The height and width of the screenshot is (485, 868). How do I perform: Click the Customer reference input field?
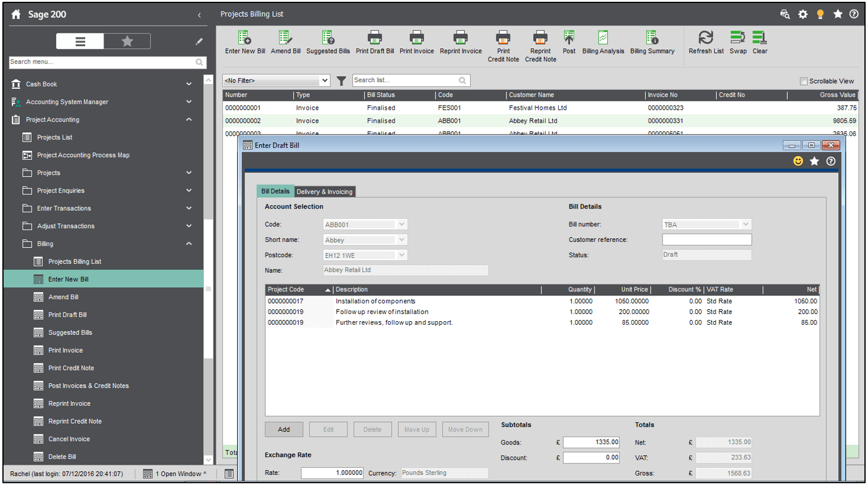tap(707, 240)
